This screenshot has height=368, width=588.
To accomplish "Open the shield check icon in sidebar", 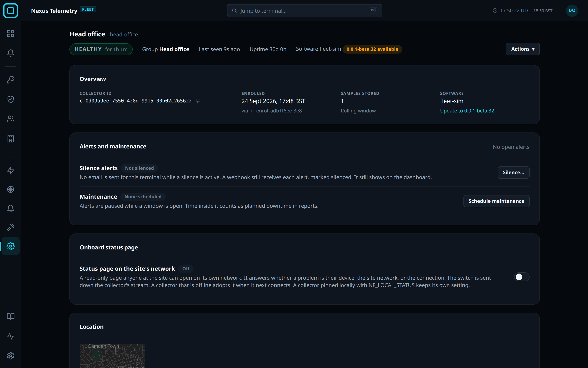I will coord(10,99).
